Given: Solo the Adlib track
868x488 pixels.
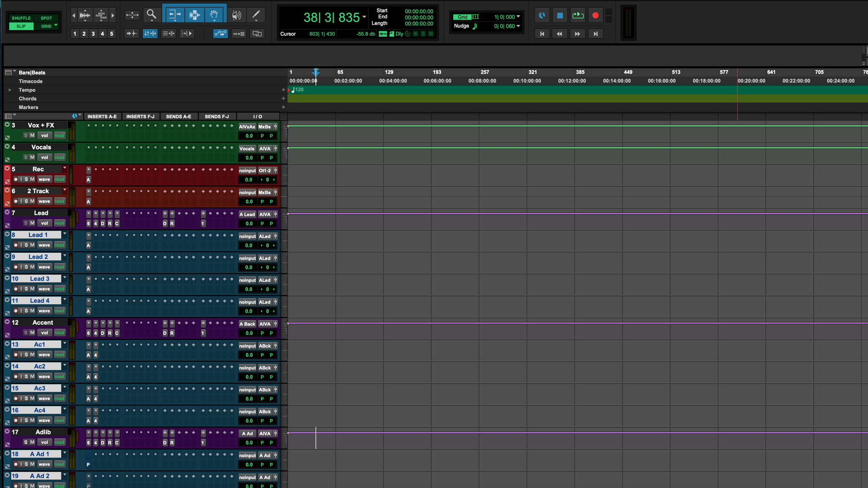Looking at the screenshot, I should coord(26,442).
